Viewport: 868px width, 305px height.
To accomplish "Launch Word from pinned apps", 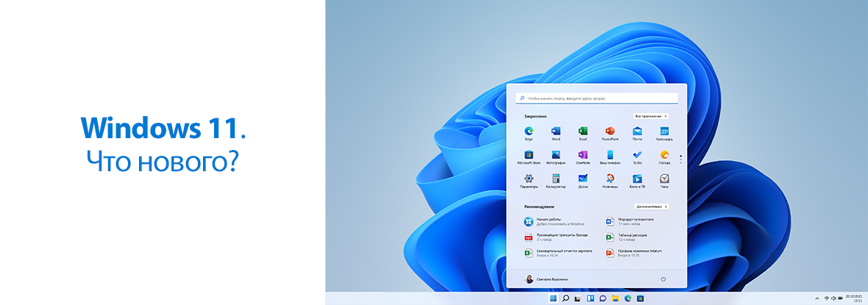I will pos(556,133).
